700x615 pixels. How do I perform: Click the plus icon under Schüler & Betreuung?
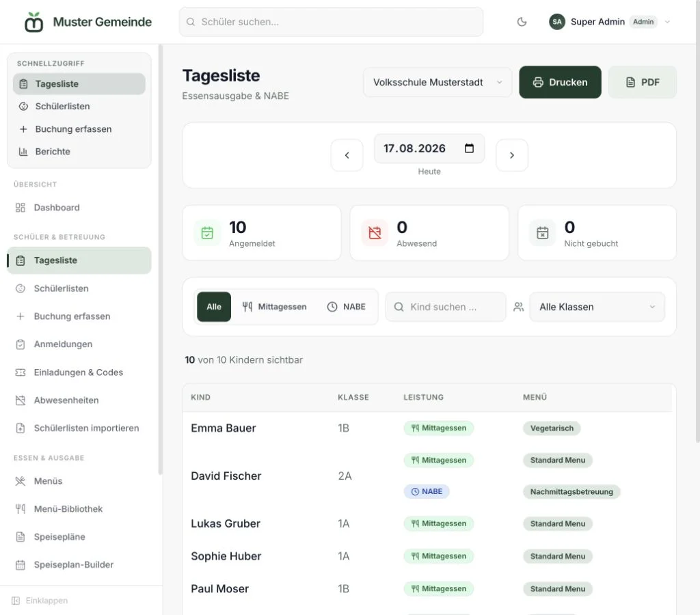(21, 316)
